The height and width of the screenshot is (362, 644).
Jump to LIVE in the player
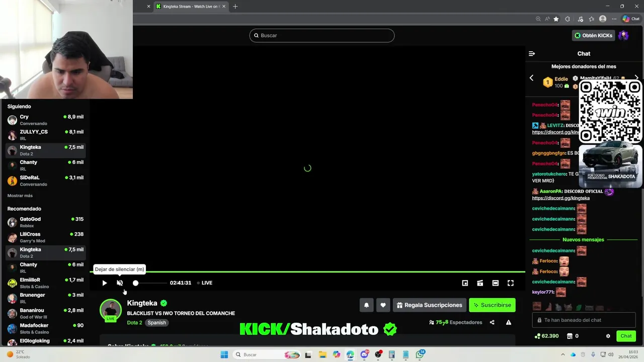pyautogui.click(x=205, y=283)
